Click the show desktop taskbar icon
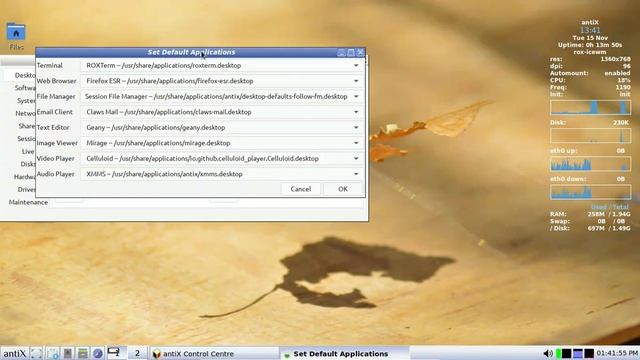Screen dimensions: 640x360 click(36, 353)
